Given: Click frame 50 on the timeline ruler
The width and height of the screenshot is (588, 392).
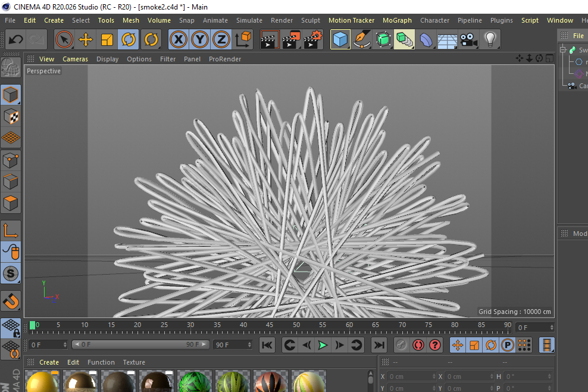Looking at the screenshot, I should click(x=296, y=325).
